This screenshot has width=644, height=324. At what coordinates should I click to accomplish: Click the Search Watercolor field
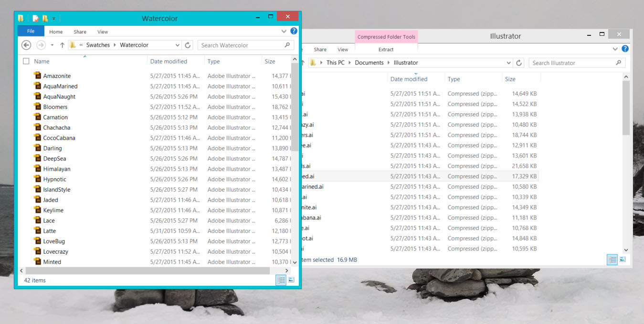pyautogui.click(x=246, y=45)
